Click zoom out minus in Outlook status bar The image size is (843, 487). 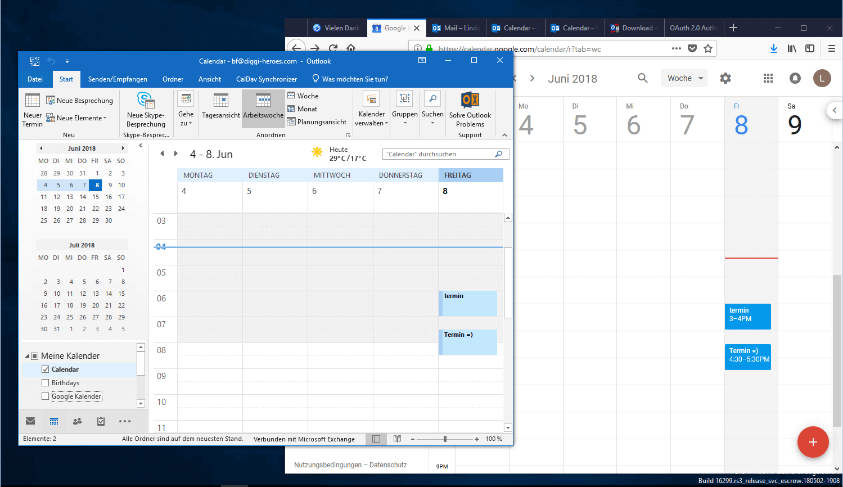413,439
